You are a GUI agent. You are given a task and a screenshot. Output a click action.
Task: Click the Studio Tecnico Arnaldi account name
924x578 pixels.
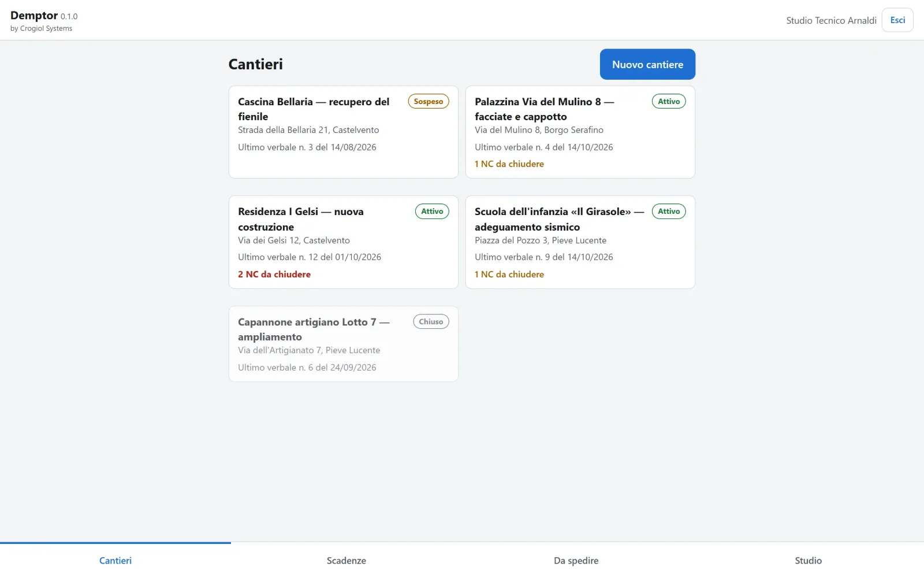pos(831,20)
